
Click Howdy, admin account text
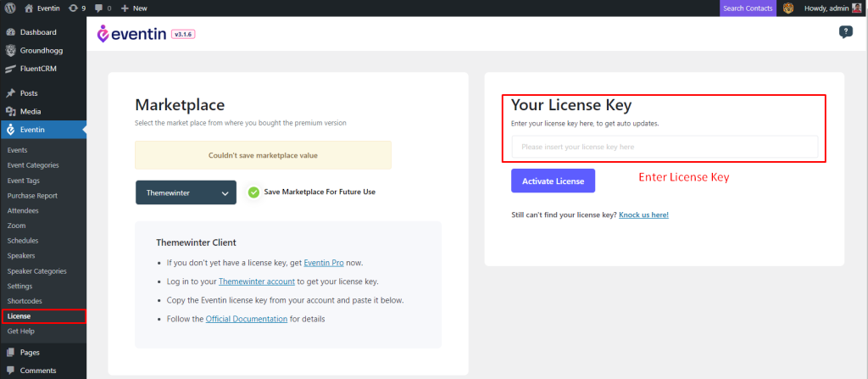click(826, 8)
